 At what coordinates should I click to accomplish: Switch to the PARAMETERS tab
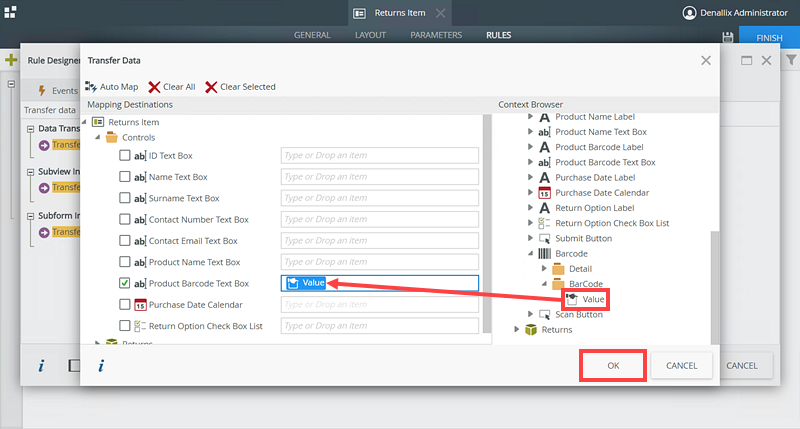[436, 35]
